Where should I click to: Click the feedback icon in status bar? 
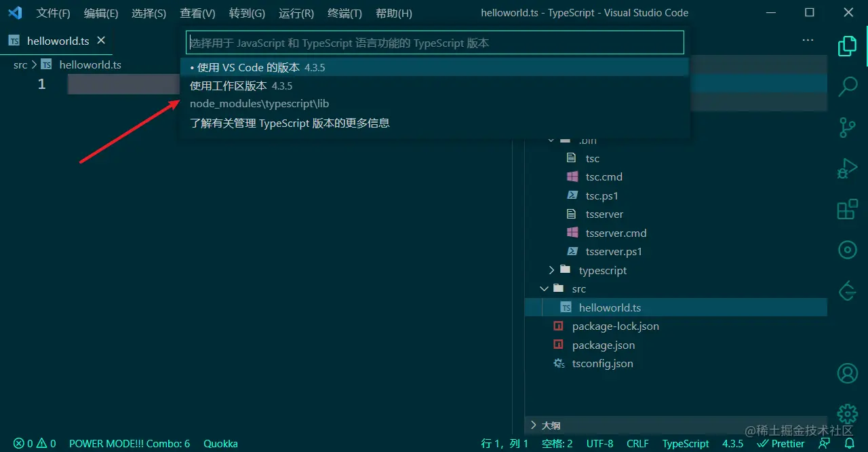tap(825, 444)
